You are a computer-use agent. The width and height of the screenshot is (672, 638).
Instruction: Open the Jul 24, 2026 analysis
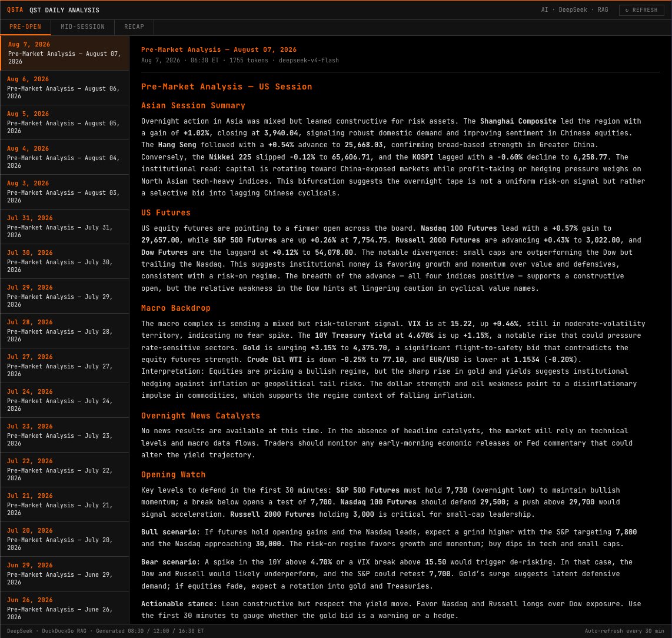[x=65, y=400]
